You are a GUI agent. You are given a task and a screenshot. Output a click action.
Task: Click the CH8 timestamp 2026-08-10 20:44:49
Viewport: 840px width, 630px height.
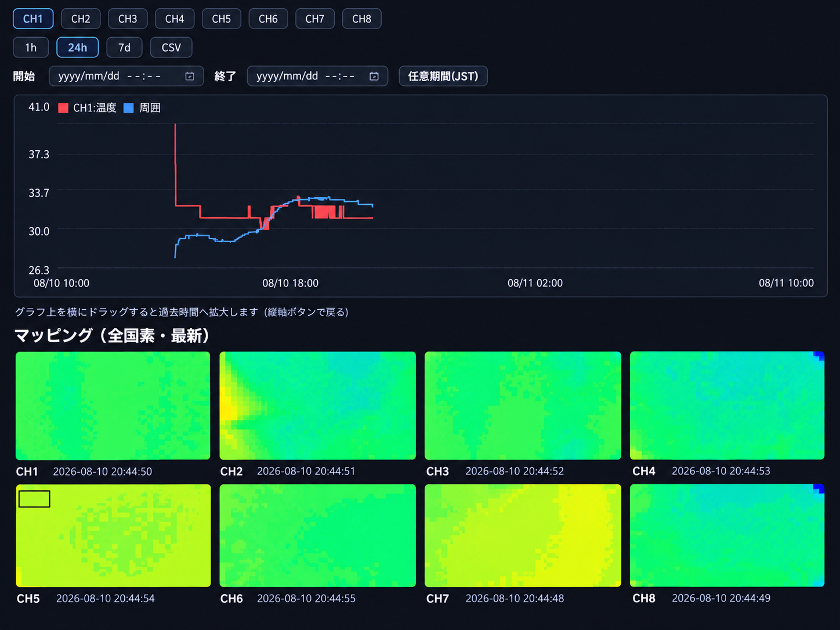(721, 598)
